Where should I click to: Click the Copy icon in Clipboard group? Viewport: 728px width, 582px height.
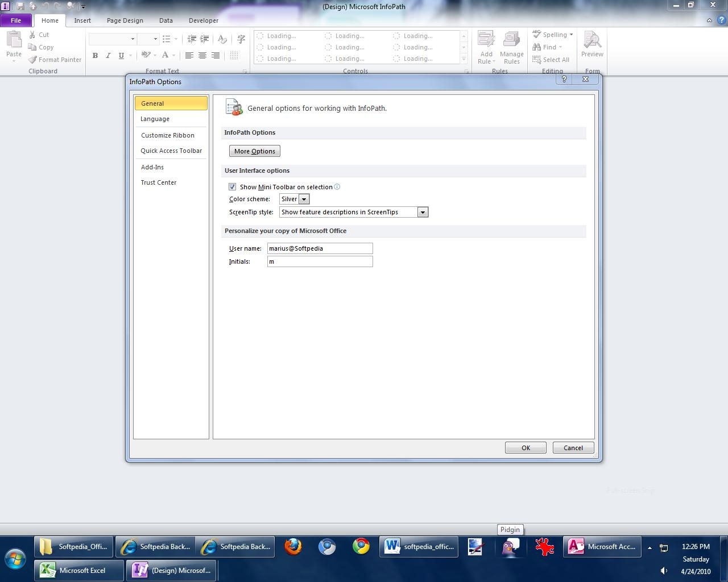[32, 47]
